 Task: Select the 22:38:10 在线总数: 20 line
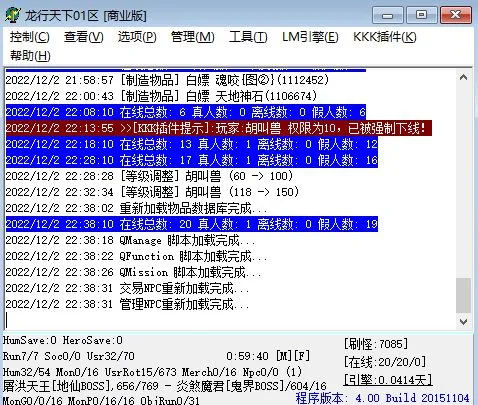192,224
